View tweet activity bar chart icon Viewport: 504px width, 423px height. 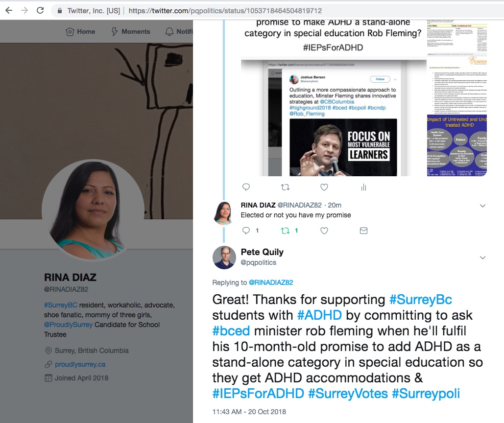[363, 187]
